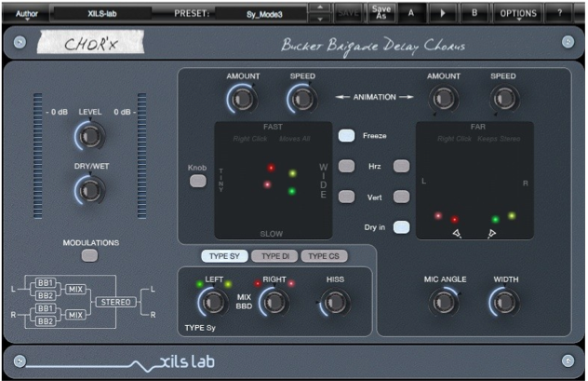Toggle the Dry in button
This screenshot has height=381, width=588.
click(401, 227)
